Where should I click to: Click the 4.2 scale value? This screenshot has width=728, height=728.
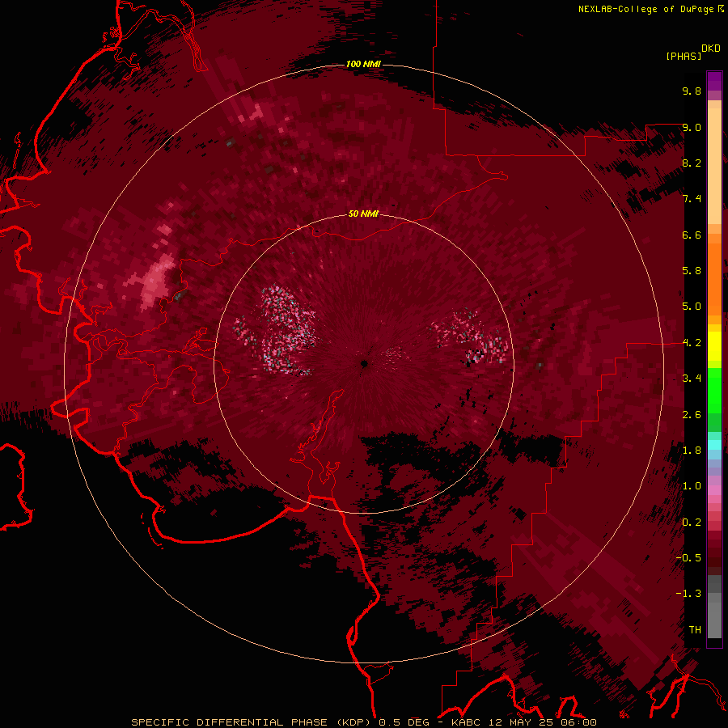coord(692,343)
